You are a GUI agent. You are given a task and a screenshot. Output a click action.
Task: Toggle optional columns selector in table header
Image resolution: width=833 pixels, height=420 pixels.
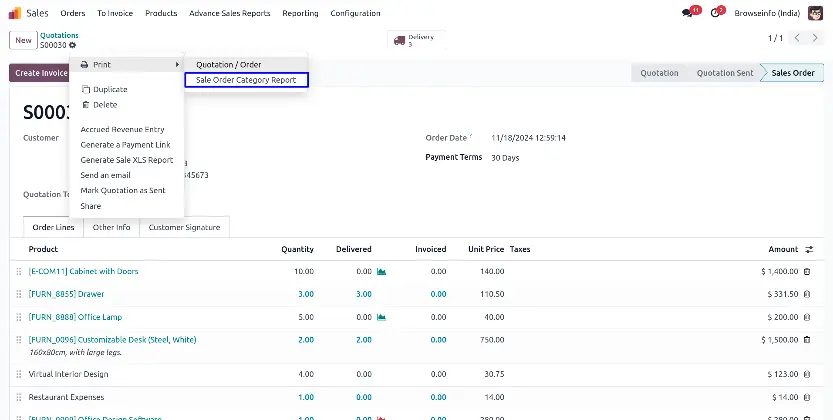click(x=809, y=249)
